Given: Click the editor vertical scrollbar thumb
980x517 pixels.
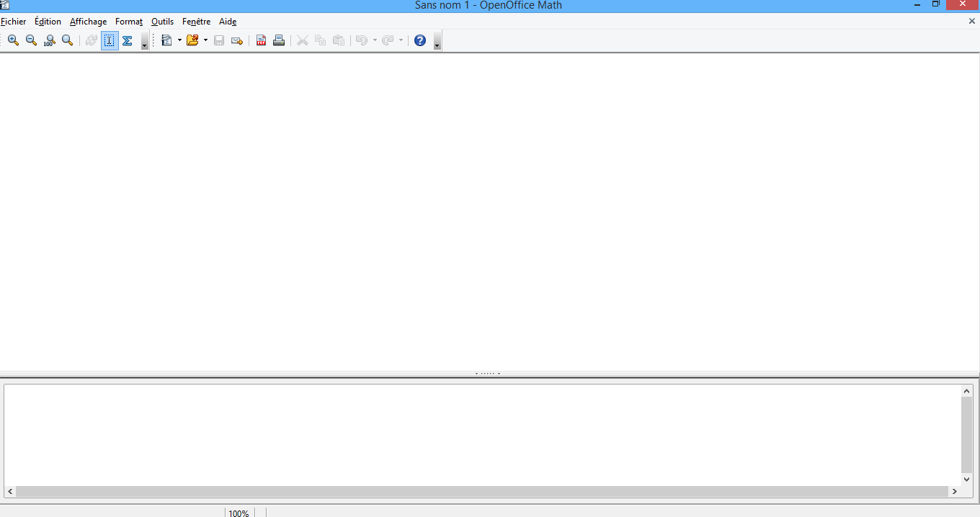Looking at the screenshot, I should pyautogui.click(x=968, y=435).
